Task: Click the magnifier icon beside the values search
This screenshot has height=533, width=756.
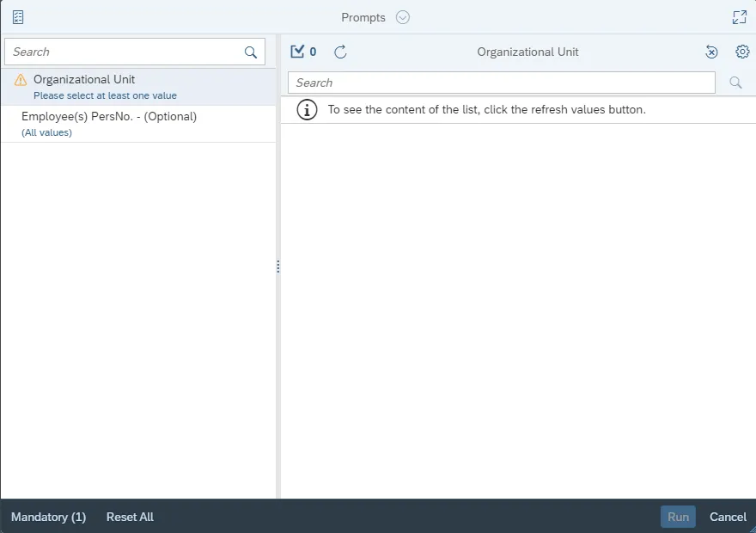Action: tap(735, 83)
